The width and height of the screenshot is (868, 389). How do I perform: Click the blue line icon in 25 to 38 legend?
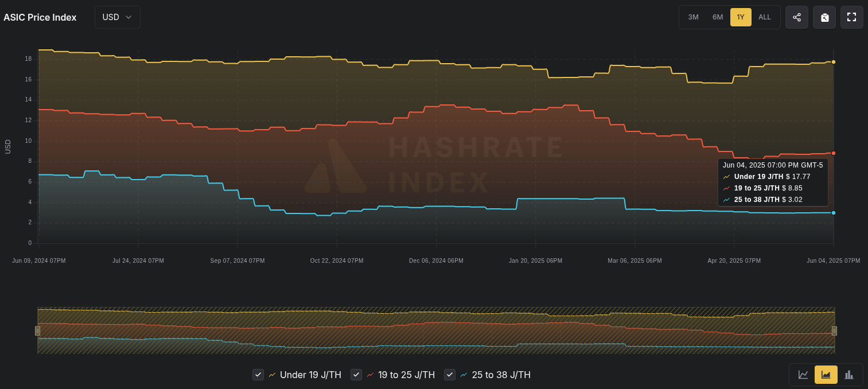[x=464, y=375]
